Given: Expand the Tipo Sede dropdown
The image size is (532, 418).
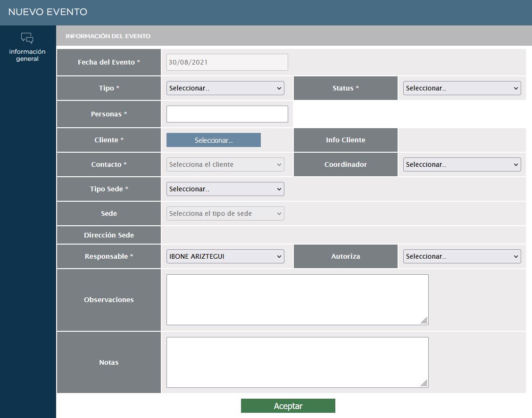Looking at the screenshot, I should coord(225,189).
